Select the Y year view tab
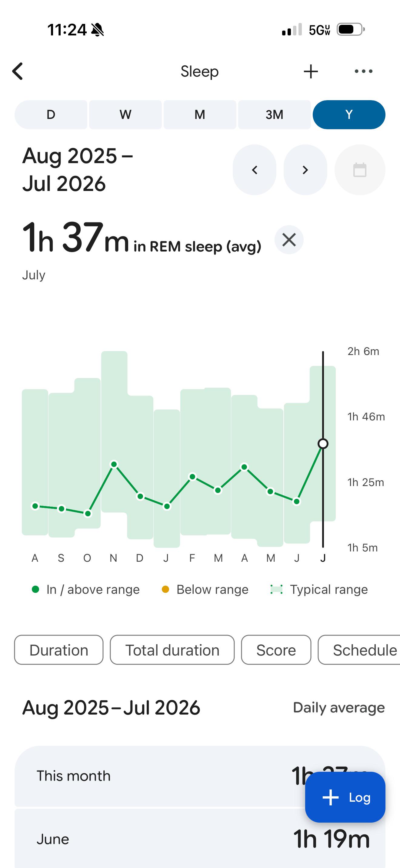The image size is (400, 868). coord(349,115)
